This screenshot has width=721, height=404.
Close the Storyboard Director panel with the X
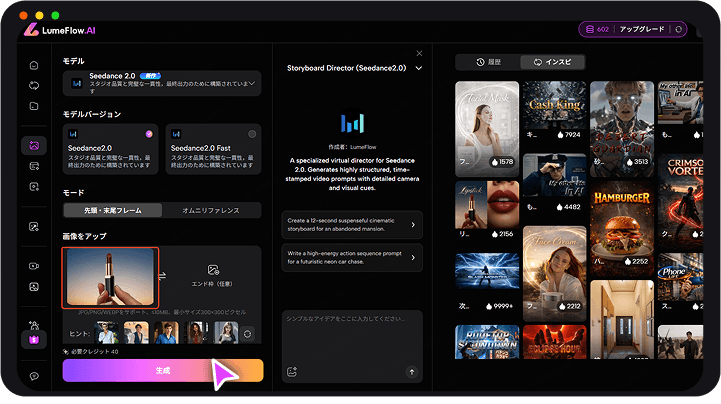419,53
